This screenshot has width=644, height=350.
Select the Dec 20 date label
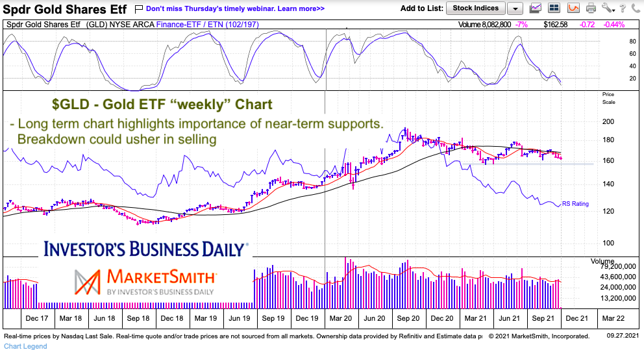442,318
